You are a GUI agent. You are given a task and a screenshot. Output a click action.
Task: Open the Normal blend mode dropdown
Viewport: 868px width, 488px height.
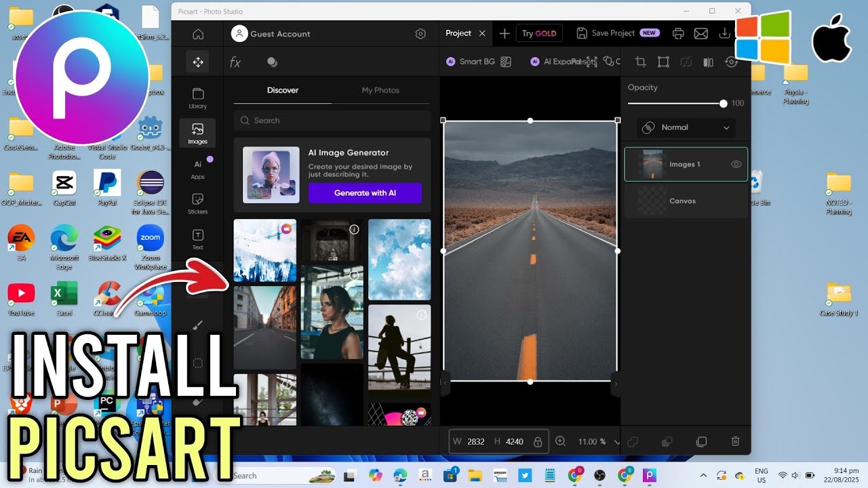pos(686,127)
